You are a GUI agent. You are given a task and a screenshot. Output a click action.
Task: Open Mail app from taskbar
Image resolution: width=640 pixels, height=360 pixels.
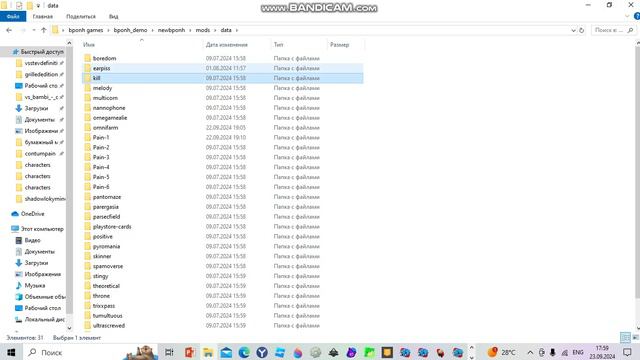click(226, 352)
